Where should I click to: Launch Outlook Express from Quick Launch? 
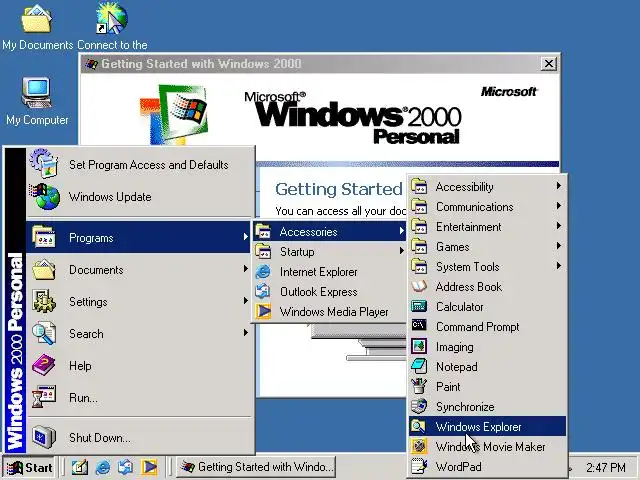tap(126, 467)
